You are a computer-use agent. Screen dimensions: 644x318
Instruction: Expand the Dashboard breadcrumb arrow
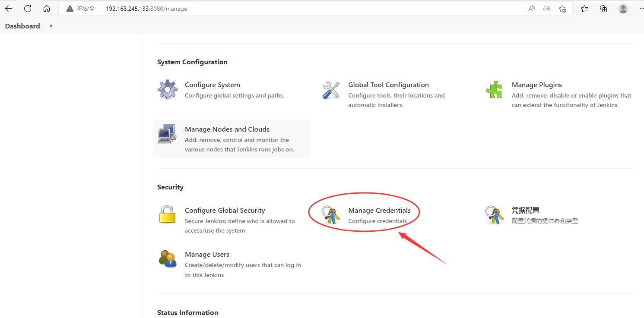click(x=51, y=26)
